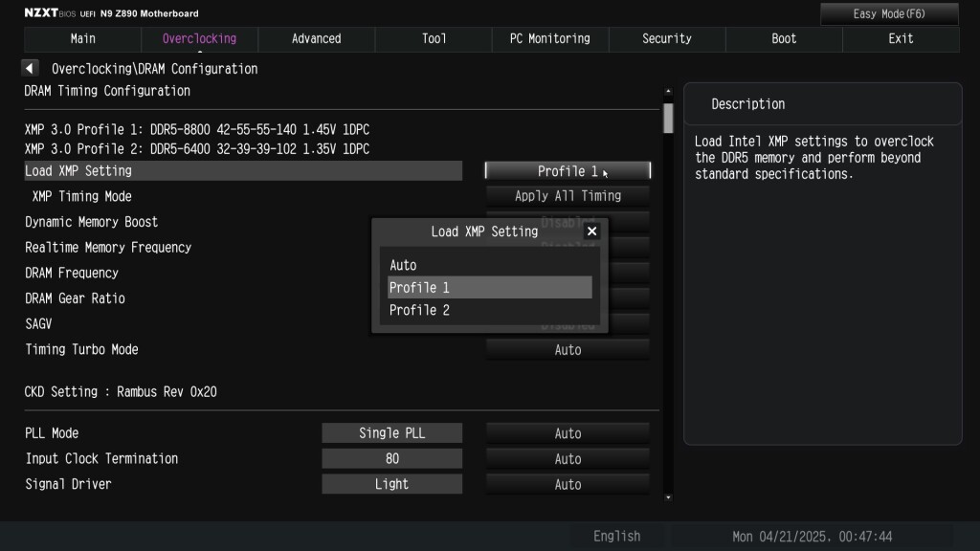Select the DRAM Gear Ratio label
Viewport: 980px width, 551px height.
tap(75, 298)
